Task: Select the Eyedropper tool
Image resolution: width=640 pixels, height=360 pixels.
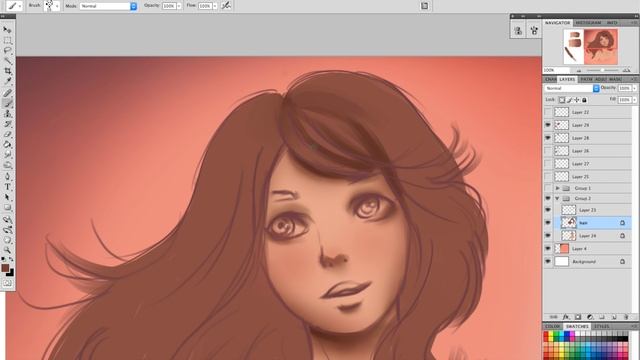Action: [x=7, y=81]
